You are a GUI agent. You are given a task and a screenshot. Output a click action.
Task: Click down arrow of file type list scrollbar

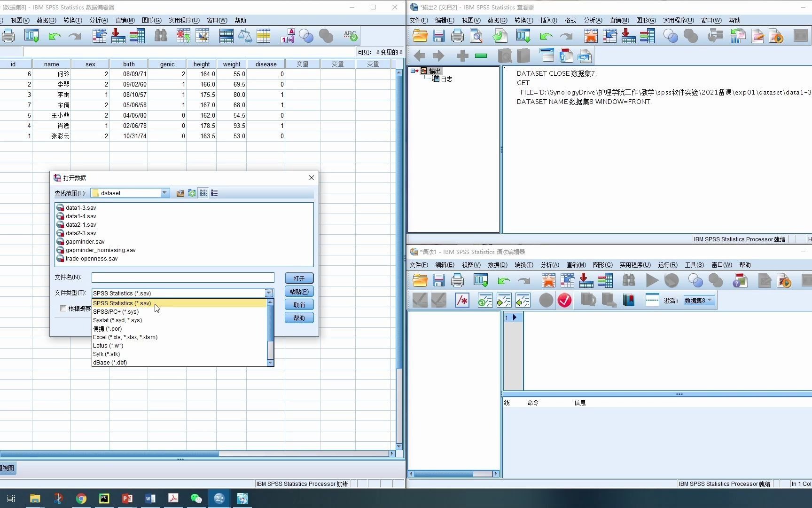(270, 363)
